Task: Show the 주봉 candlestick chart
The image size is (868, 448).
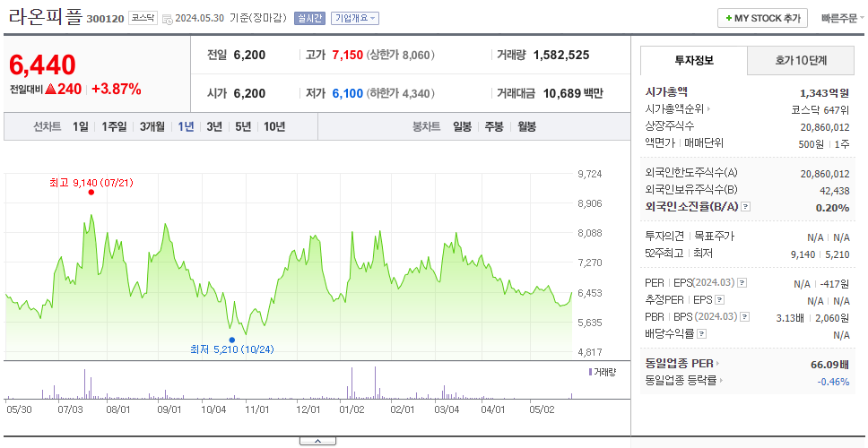Action: click(x=494, y=126)
